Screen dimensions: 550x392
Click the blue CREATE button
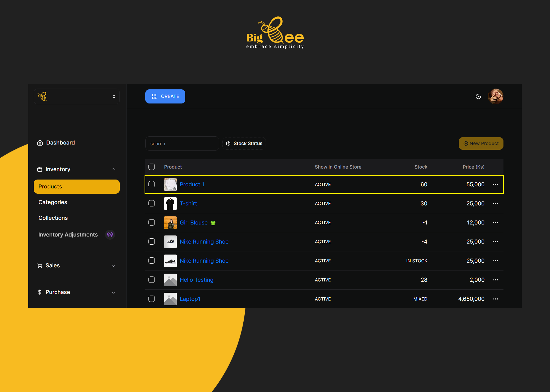click(165, 96)
